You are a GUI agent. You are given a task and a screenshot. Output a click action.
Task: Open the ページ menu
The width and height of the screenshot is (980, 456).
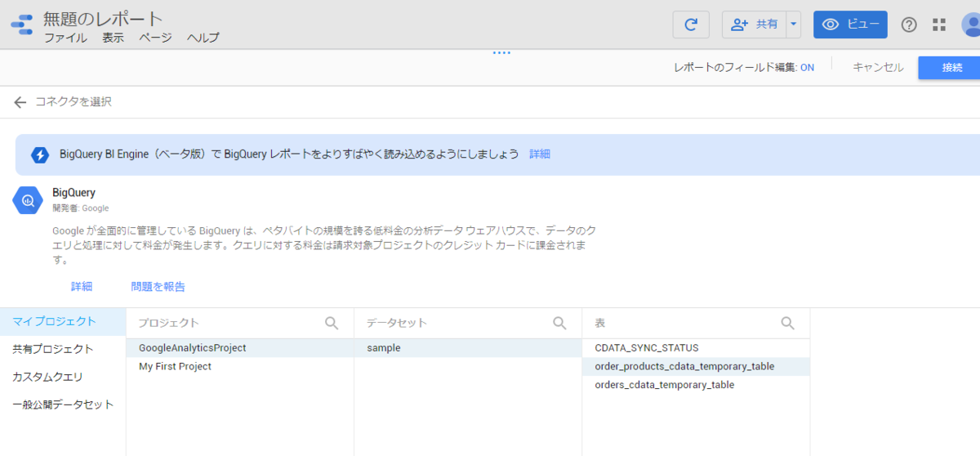(x=155, y=38)
